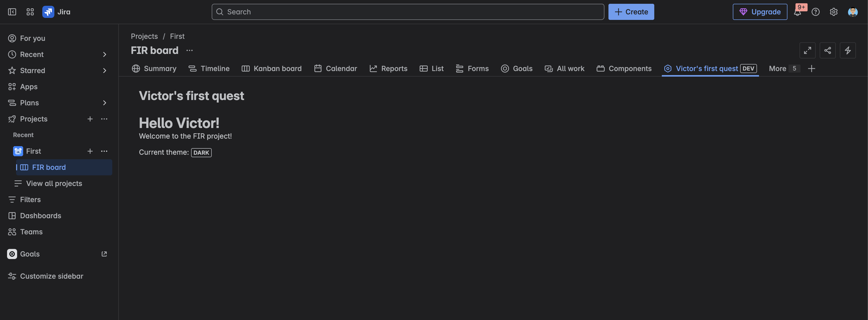
Task: Collapse the sidebar with the panel icon
Action: click(x=12, y=12)
